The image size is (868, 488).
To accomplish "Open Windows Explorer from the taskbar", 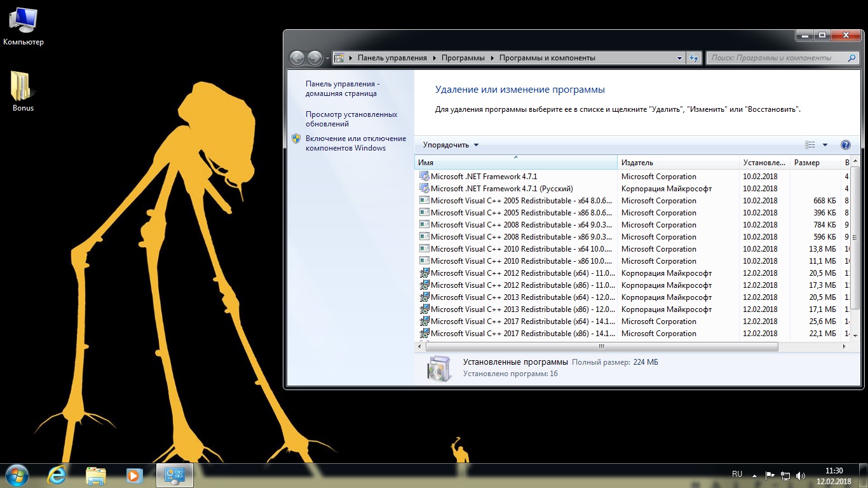I will coord(96,475).
